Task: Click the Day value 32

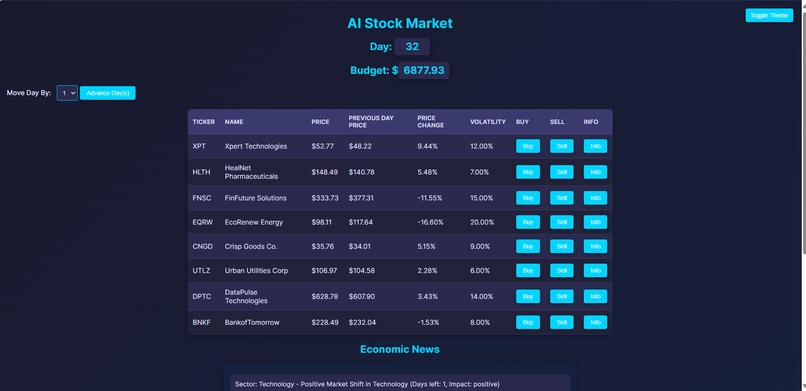Action: 412,46
